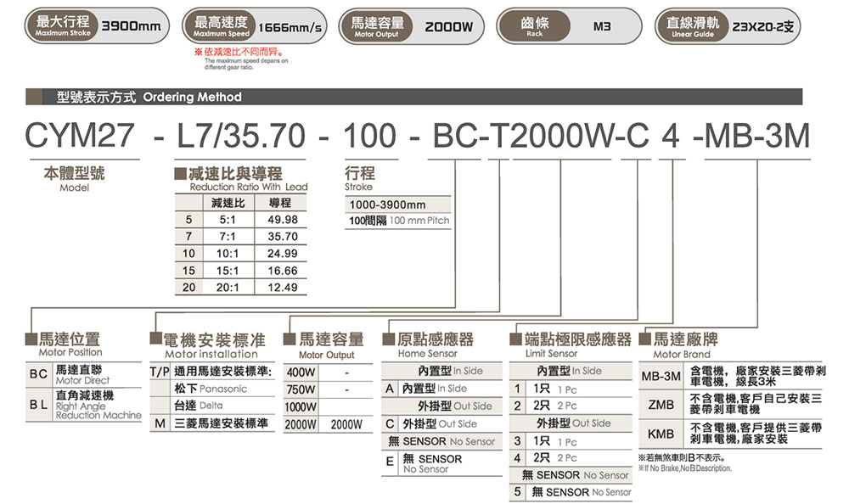
Task: Click the stroke code 100
Action: 370,136
